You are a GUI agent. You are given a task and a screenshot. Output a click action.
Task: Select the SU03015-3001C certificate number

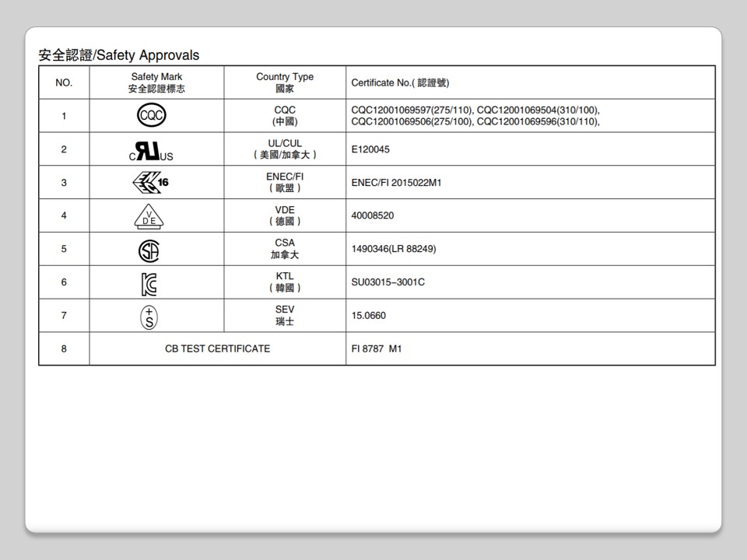(388, 282)
